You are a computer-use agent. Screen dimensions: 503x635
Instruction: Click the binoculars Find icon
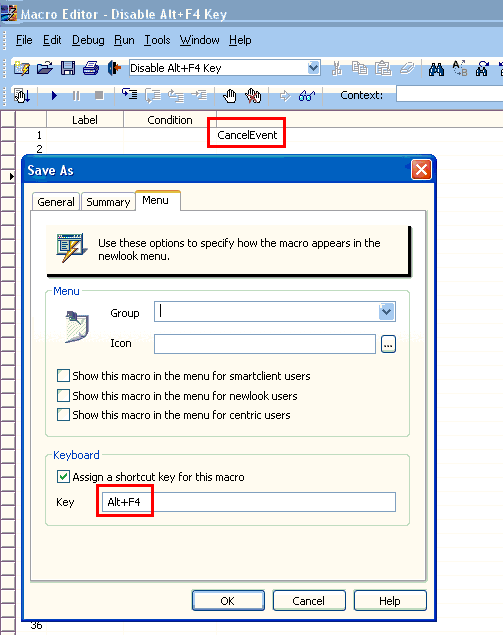point(436,69)
